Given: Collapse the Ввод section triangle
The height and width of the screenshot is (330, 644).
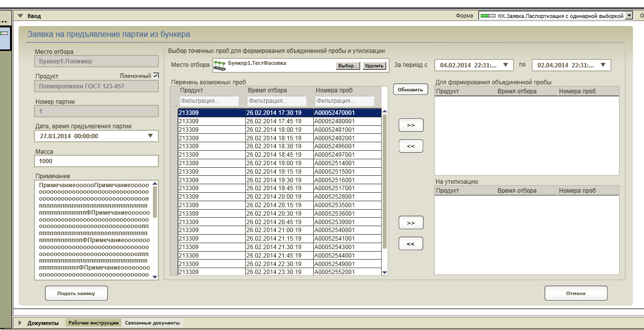Looking at the screenshot, I should [20, 15].
